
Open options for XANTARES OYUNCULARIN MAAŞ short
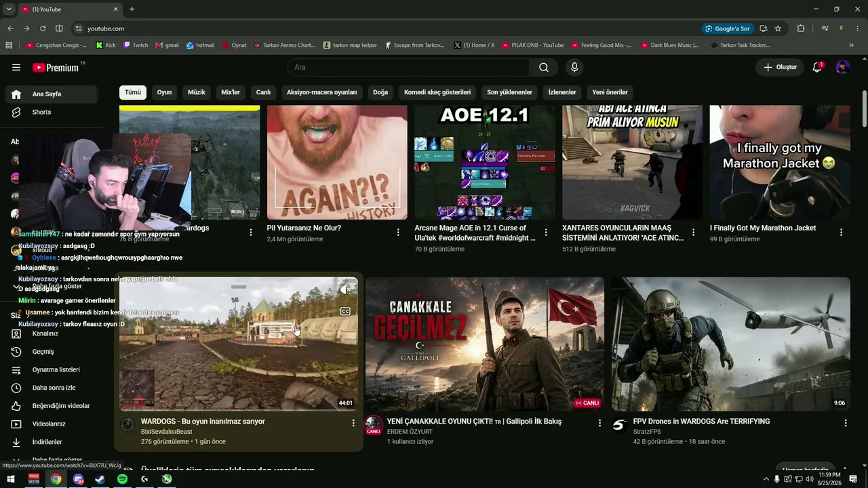click(x=693, y=232)
